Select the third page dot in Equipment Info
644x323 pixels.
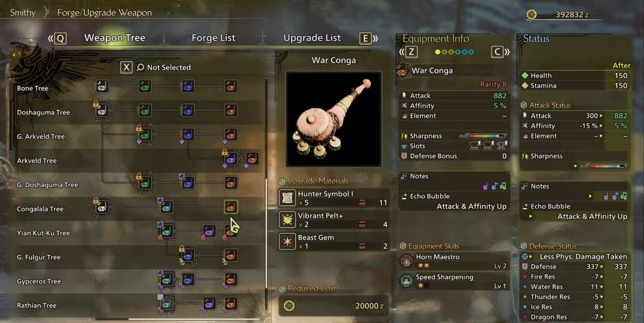[x=451, y=52]
